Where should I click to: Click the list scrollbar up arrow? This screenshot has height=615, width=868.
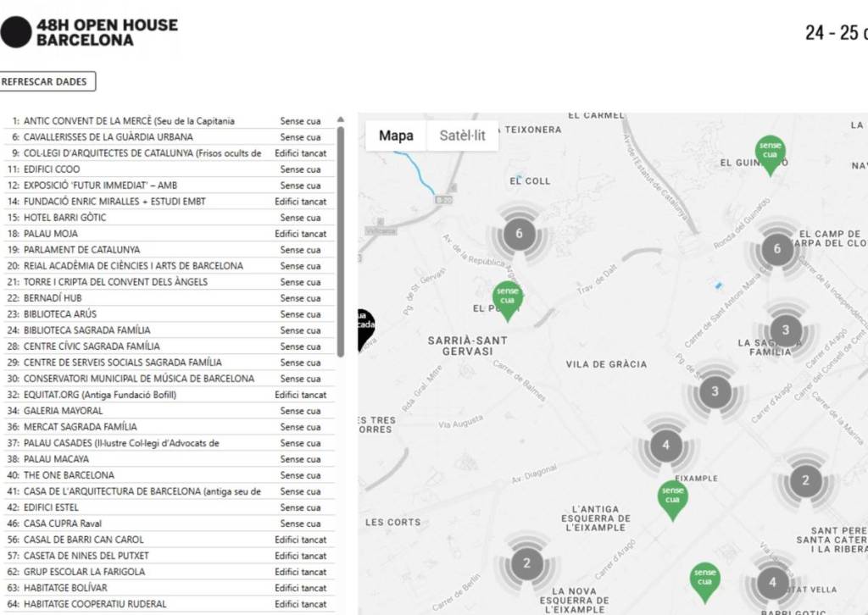[x=341, y=119]
